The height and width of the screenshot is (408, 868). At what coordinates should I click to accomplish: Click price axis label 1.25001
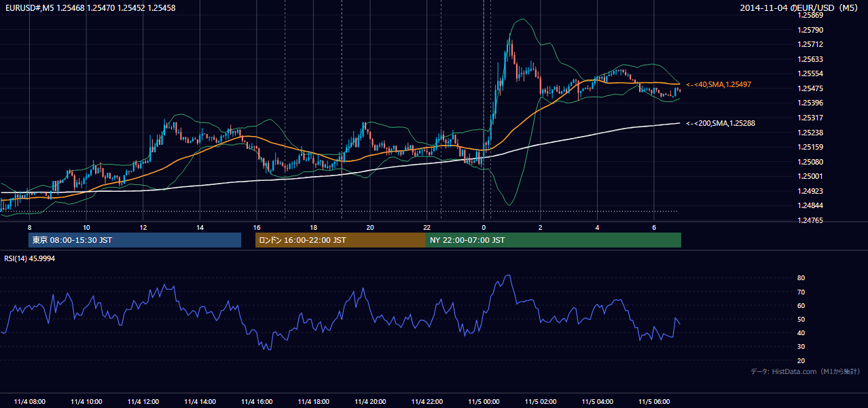(x=811, y=176)
